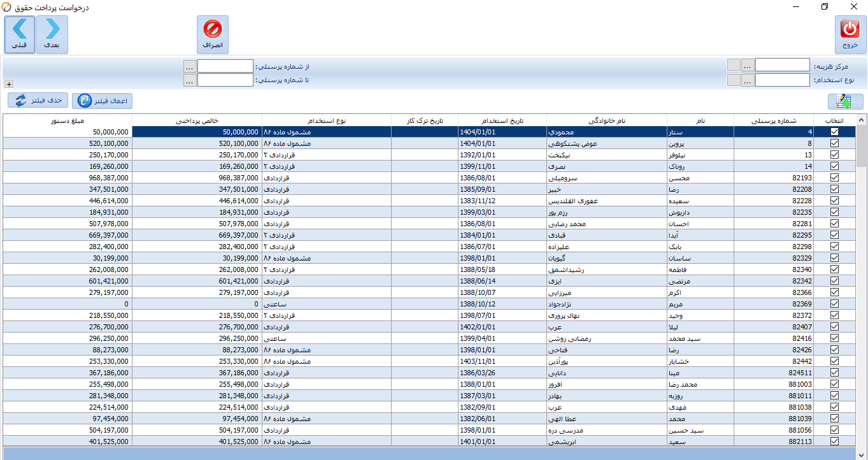Toggle selection checkbox for personnel 881003
This screenshot has height=460, width=868.
(x=834, y=384)
